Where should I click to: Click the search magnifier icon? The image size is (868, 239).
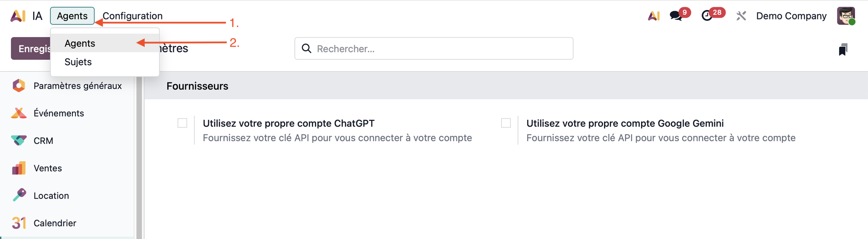[x=307, y=48]
